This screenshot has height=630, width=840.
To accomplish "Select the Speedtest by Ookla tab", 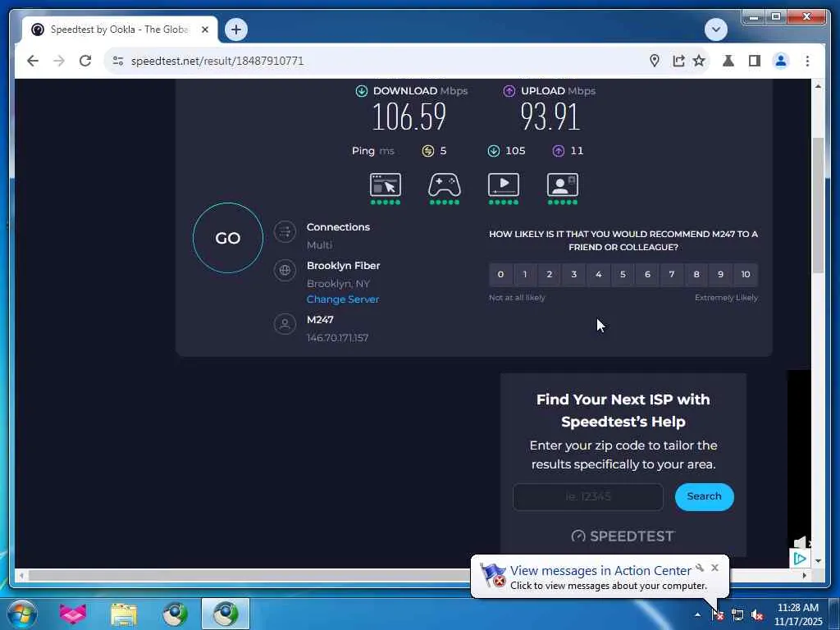I will pyautogui.click(x=119, y=30).
